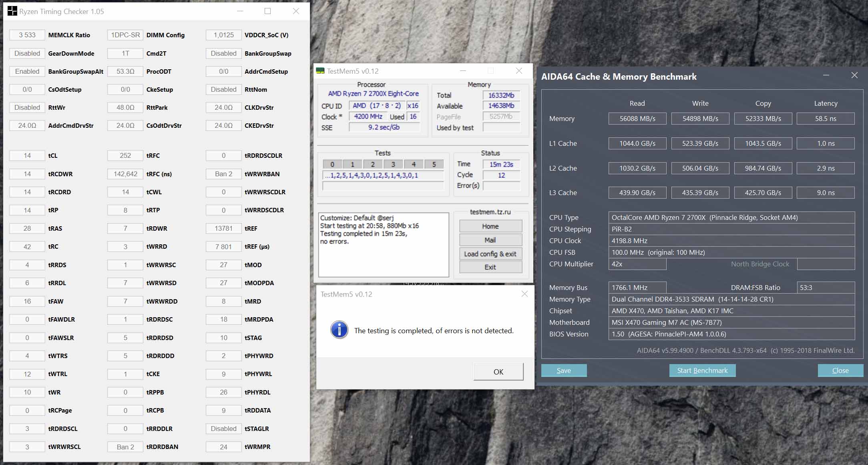Close the TestMem5 main window
Viewport: 868px width, 465px height.
tap(519, 71)
